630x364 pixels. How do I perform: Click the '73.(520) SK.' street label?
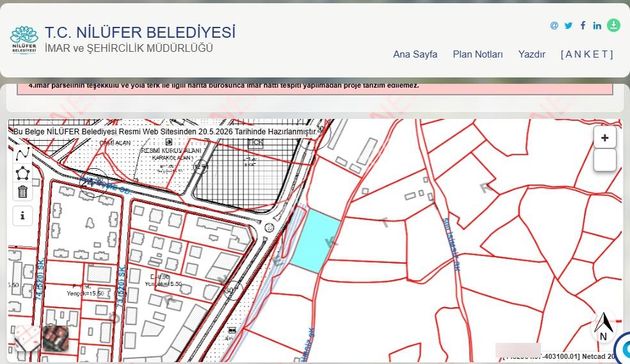tap(121, 286)
